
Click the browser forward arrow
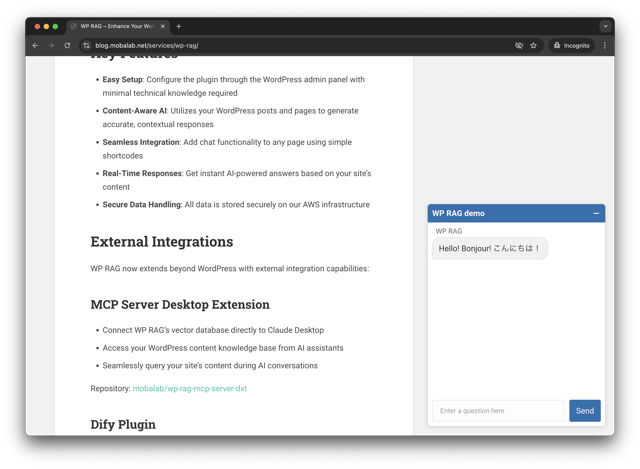51,45
